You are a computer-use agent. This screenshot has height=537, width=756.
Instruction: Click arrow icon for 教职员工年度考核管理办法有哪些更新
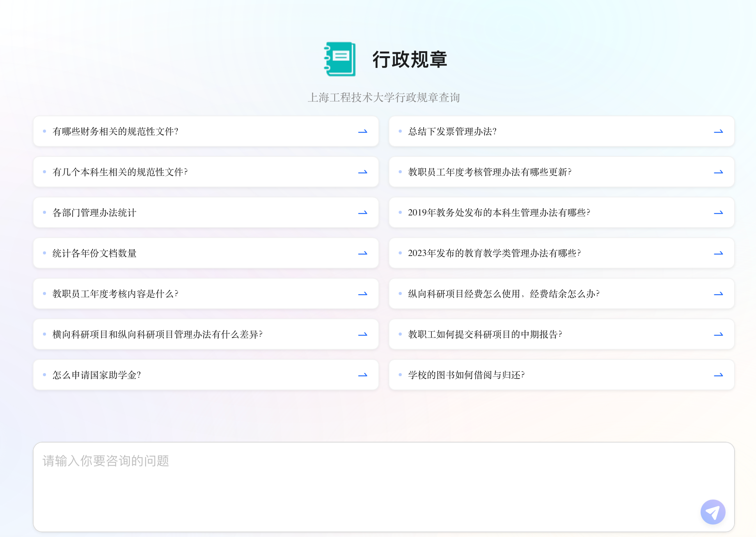point(719,172)
